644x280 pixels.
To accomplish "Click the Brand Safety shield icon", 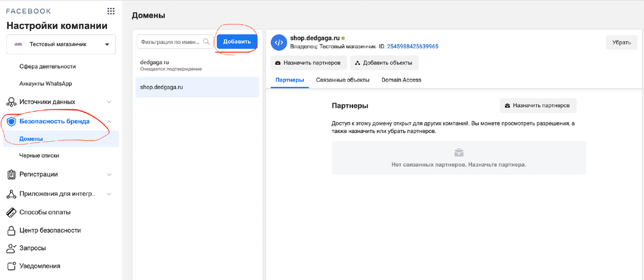I will click(11, 121).
